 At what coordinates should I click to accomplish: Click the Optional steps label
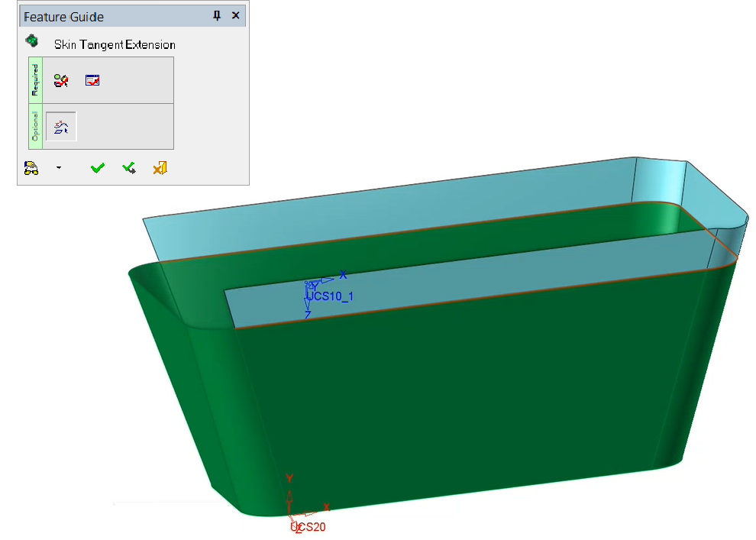(36, 126)
